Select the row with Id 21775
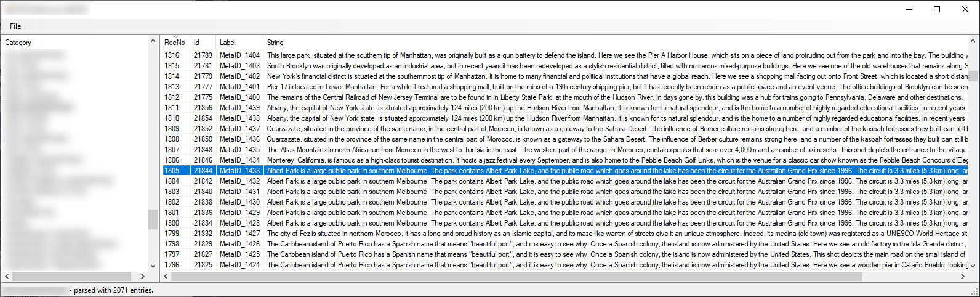Screen dimensions: 980x297 coord(203,97)
